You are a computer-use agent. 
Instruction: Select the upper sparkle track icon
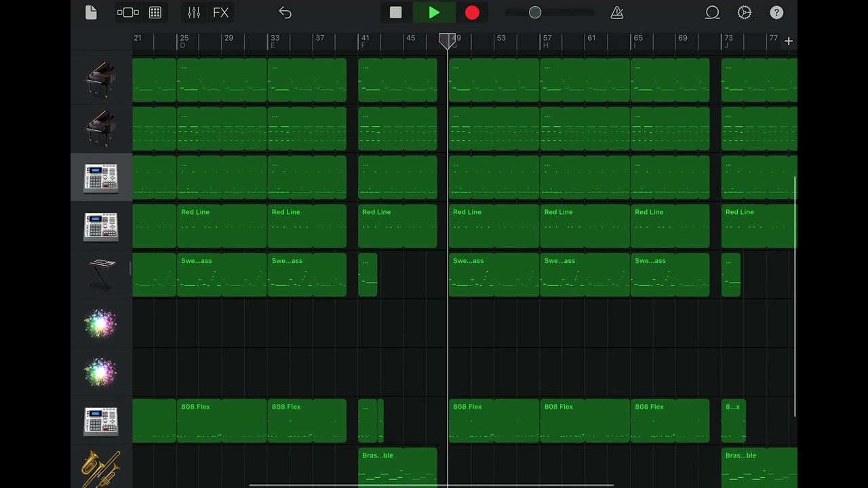click(100, 323)
